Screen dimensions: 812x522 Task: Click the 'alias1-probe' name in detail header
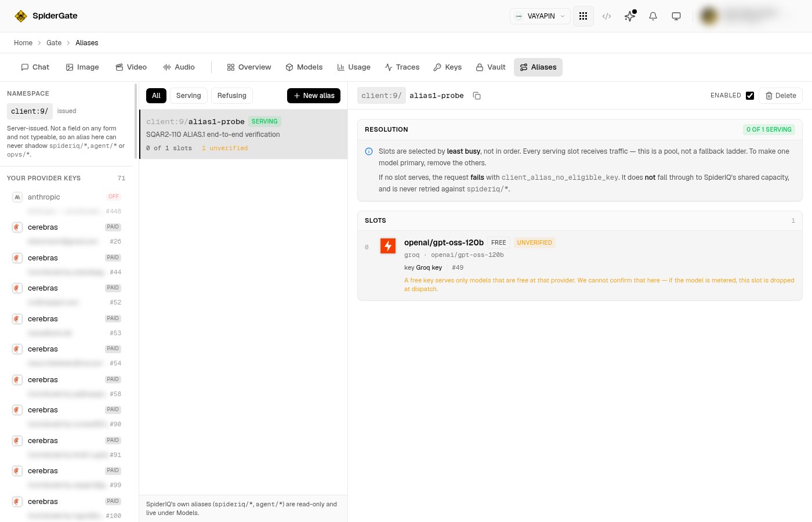pos(437,96)
